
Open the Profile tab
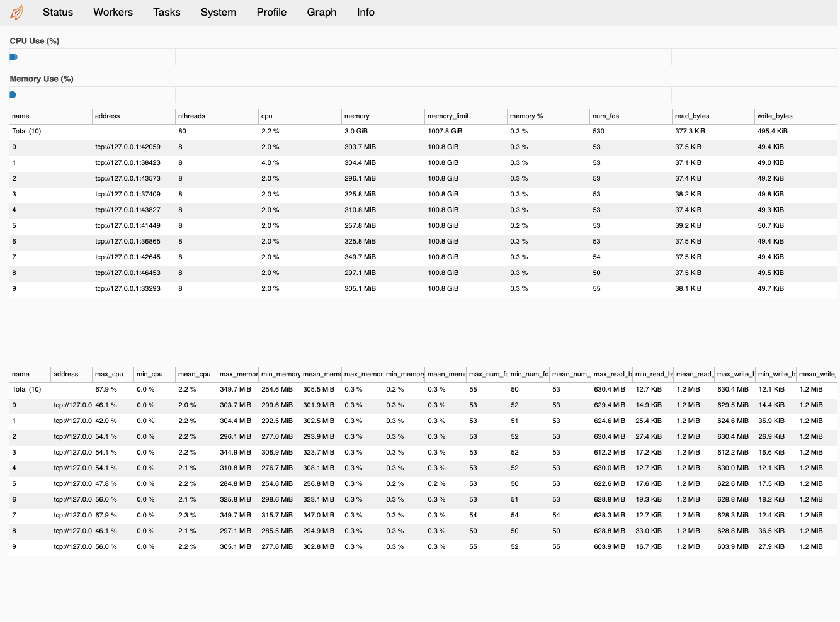click(x=271, y=12)
